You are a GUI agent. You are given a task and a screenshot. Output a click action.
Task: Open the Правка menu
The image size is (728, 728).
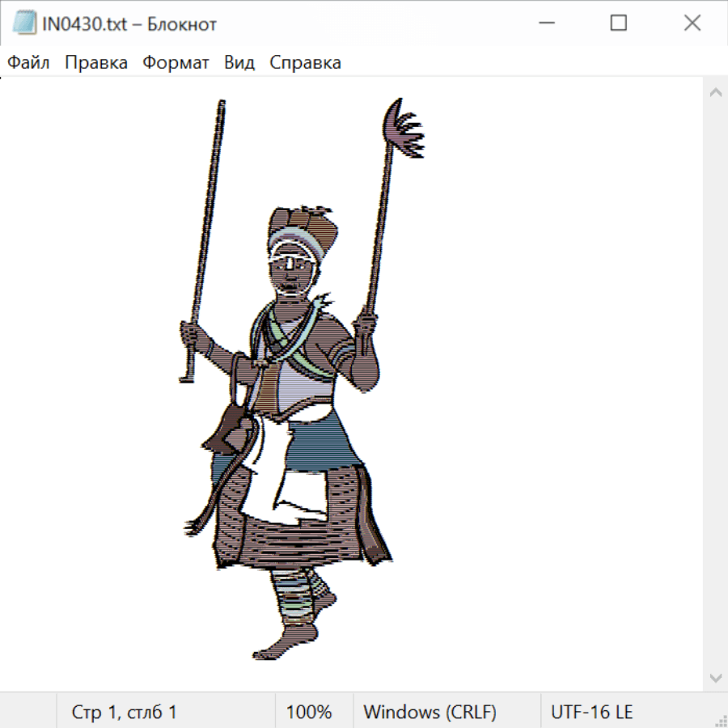click(95, 63)
